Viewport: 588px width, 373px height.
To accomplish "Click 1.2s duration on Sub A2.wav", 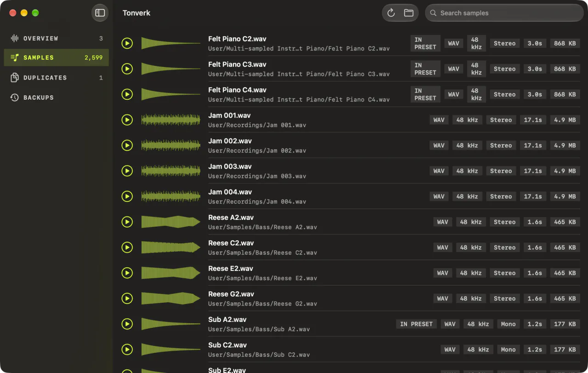I will [x=535, y=324].
